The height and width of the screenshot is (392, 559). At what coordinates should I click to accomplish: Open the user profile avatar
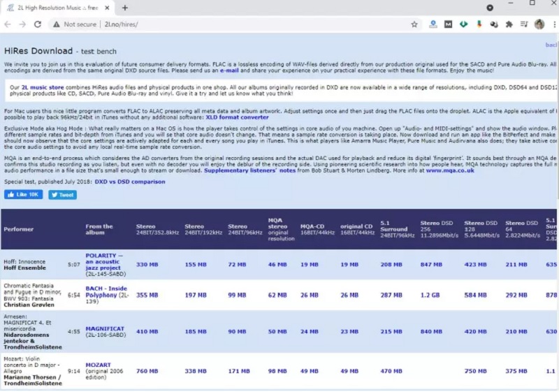click(x=539, y=24)
